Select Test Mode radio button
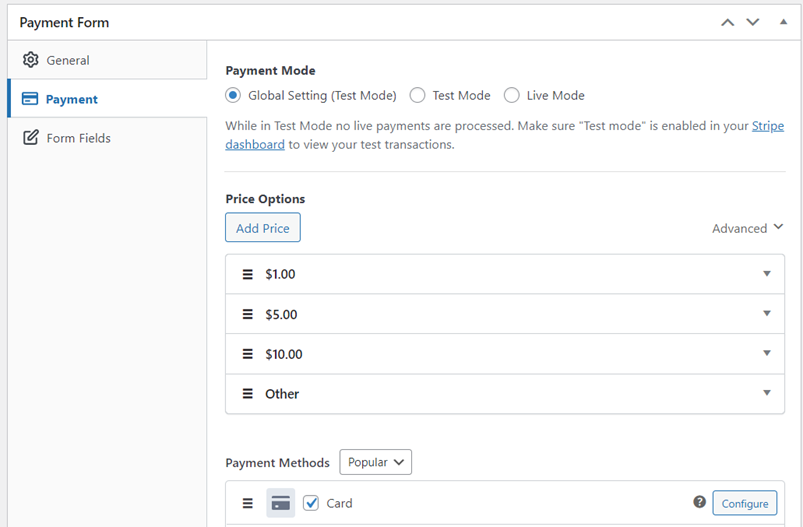The width and height of the screenshot is (803, 527). click(417, 95)
